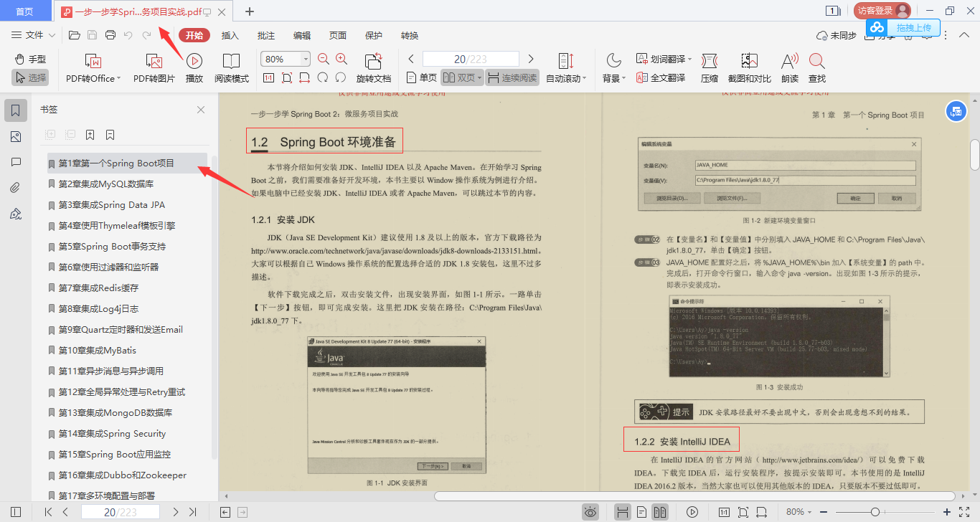Click the 拖拽上传 upload button
The height and width of the screenshot is (522, 980).
click(x=903, y=27)
